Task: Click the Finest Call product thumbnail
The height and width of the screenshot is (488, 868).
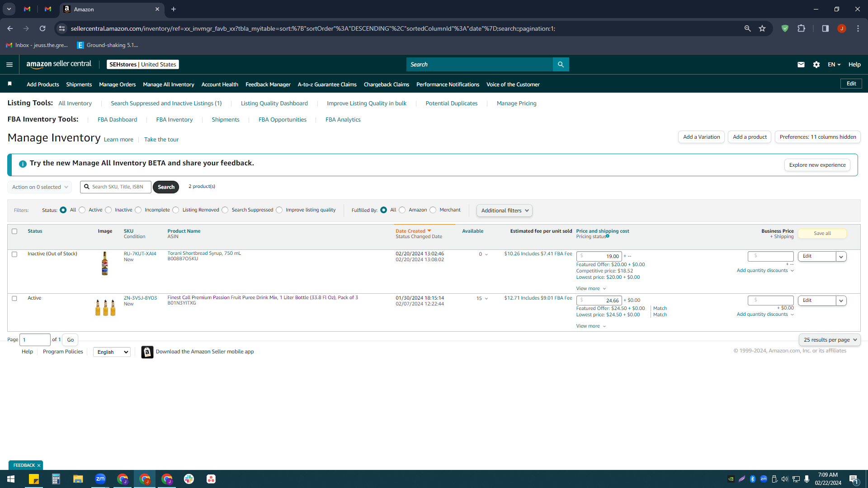Action: click(x=105, y=308)
